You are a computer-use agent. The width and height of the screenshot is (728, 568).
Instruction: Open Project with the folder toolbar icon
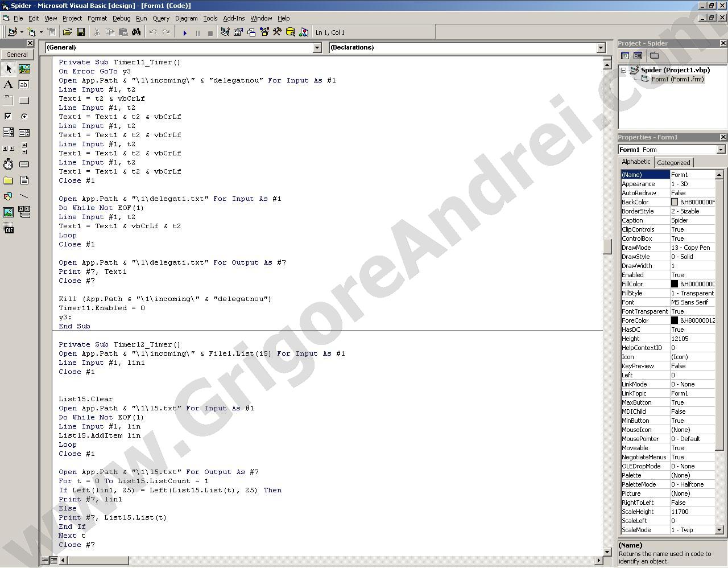(x=67, y=32)
